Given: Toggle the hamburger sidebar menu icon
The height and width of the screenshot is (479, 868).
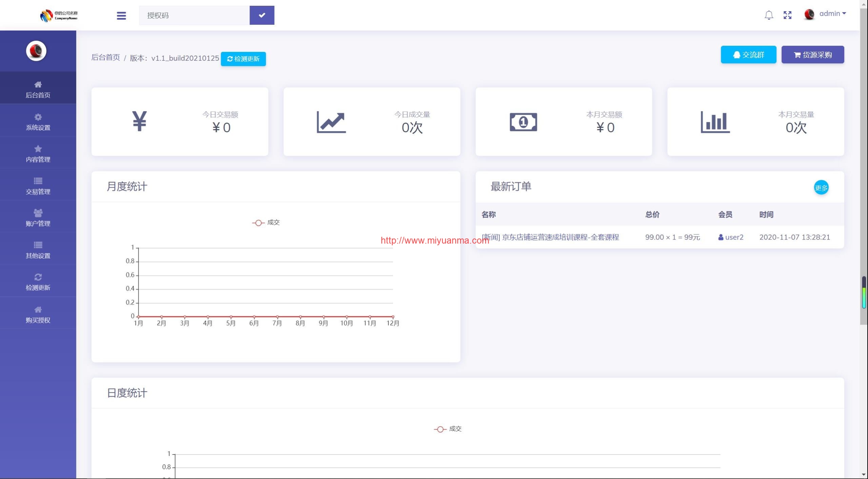Looking at the screenshot, I should click(121, 16).
